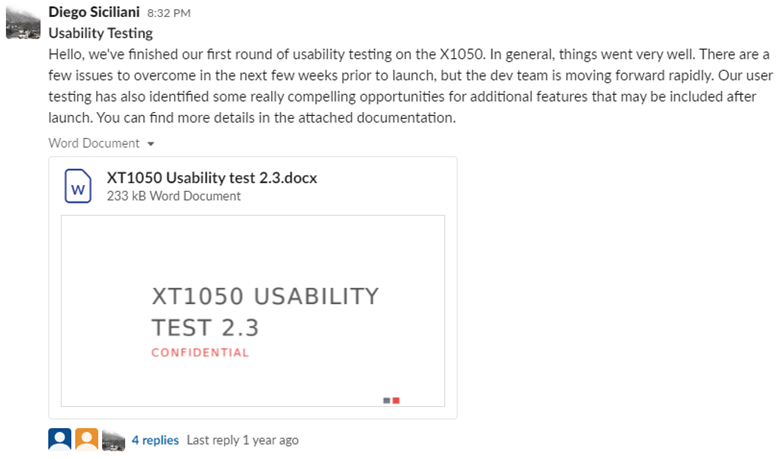Screen dimensions: 777x459
Task: Click the Last reply 1 year ago text
Action: (x=242, y=440)
